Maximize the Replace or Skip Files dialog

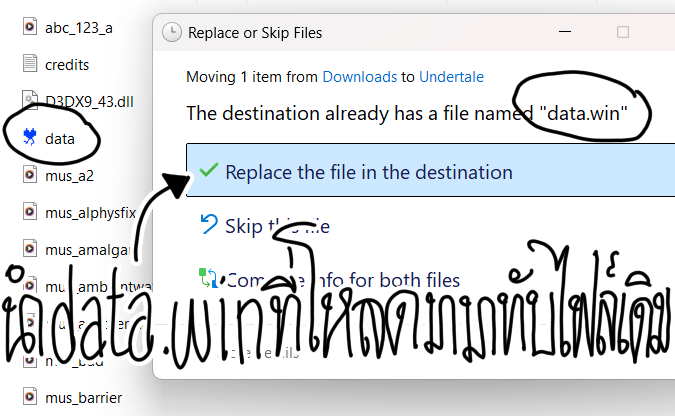point(622,32)
